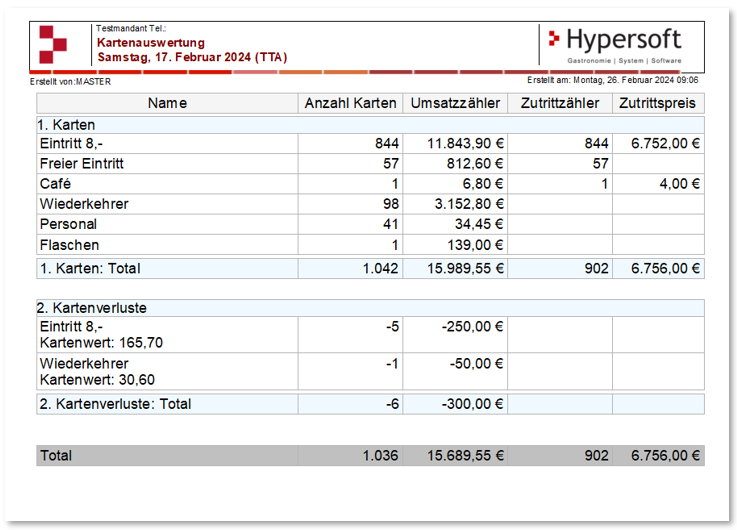Click the -6 total losses count
737x530 pixels.
pyautogui.click(x=392, y=404)
